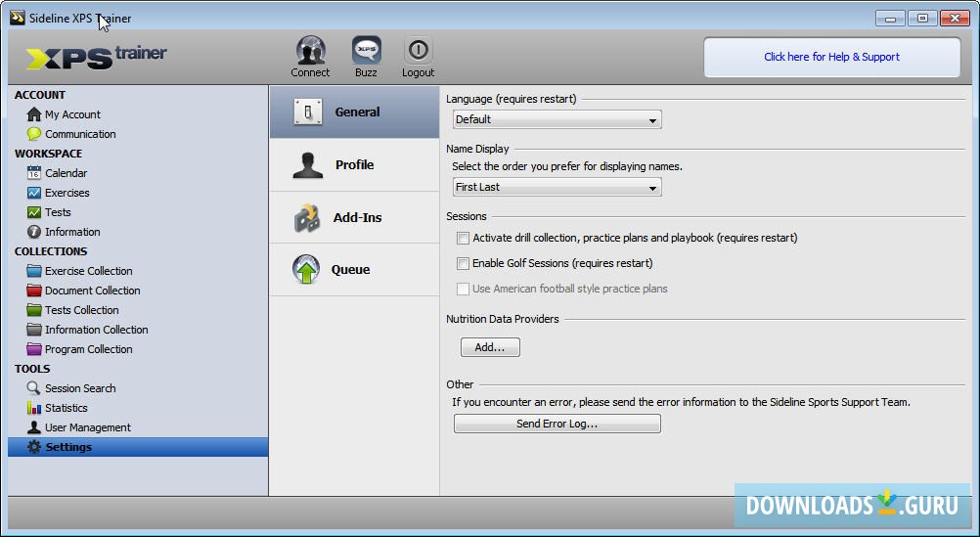Click the Communication speech bubble icon
This screenshot has width=980, height=537.
pos(34,134)
